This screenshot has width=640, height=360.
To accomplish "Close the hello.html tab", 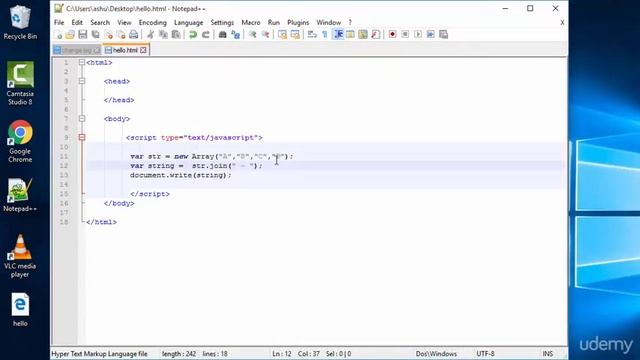I will (x=143, y=50).
